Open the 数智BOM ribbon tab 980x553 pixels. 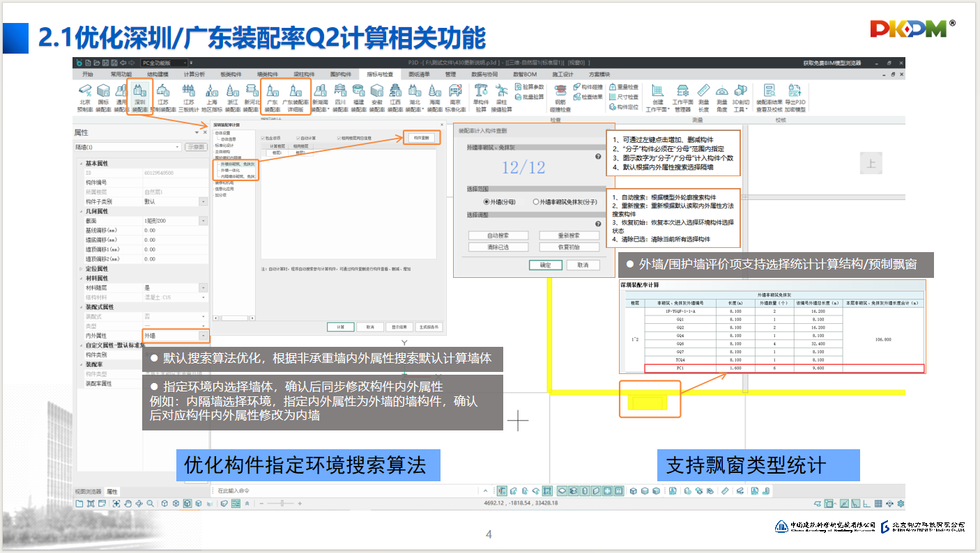tap(524, 74)
